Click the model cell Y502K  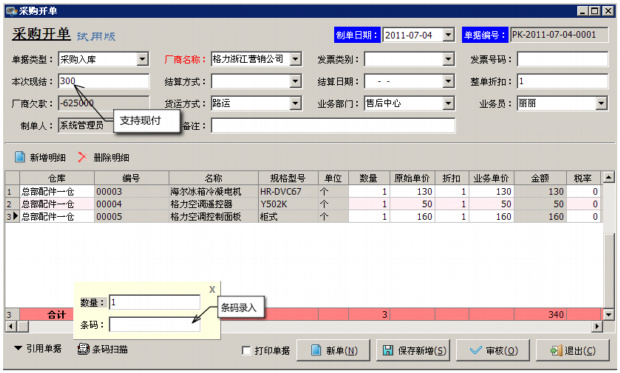pyautogui.click(x=288, y=204)
